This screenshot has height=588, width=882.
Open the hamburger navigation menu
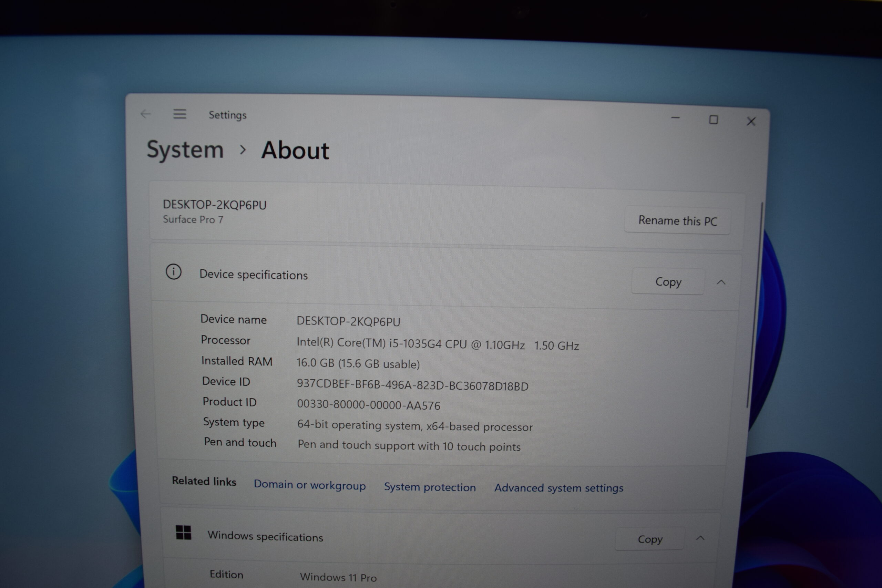180,114
